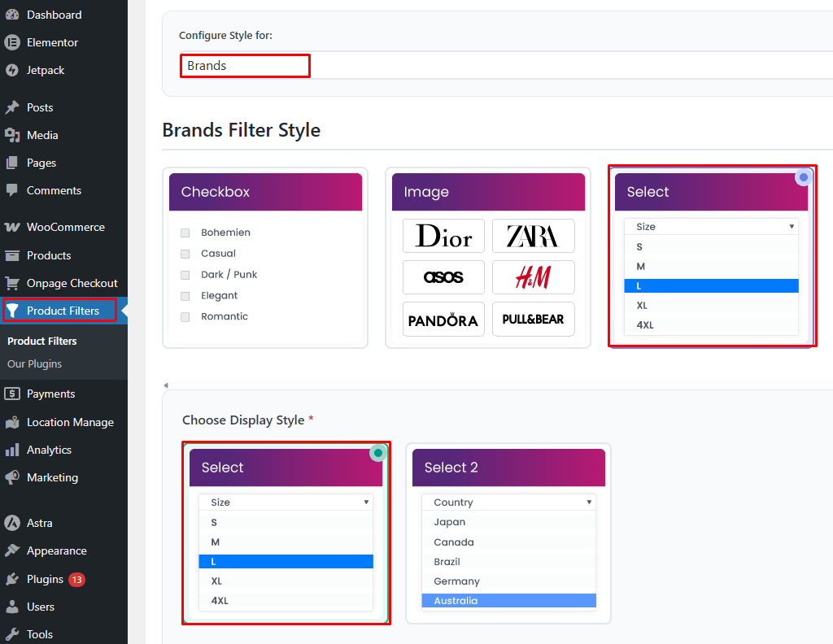Image resolution: width=833 pixels, height=644 pixels.
Task: Click the Plugins plug icon
Action: (12, 579)
